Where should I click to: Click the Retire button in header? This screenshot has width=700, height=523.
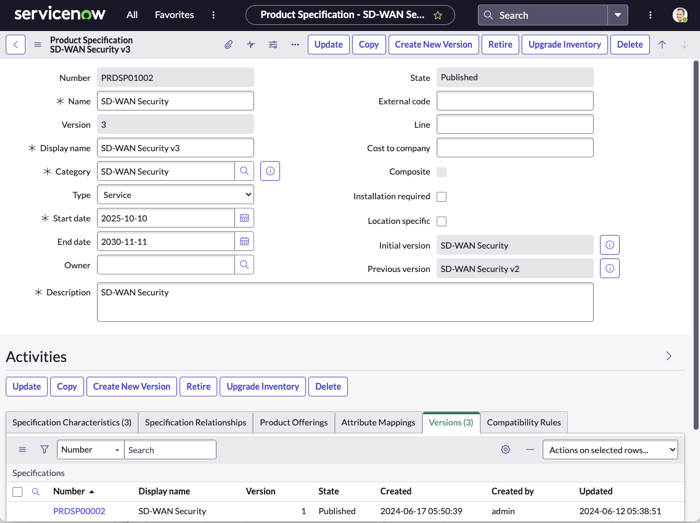[x=500, y=45]
